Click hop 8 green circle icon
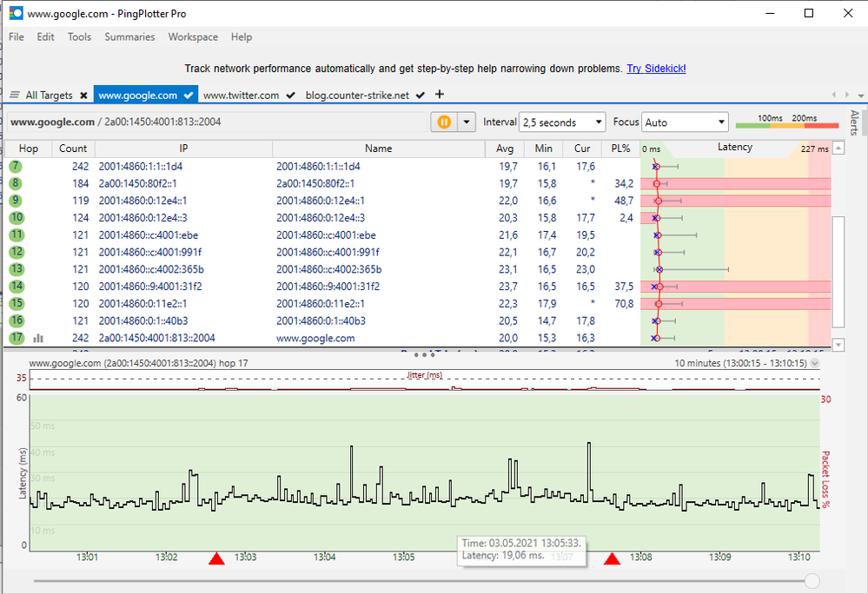This screenshot has width=868, height=594. click(16, 183)
